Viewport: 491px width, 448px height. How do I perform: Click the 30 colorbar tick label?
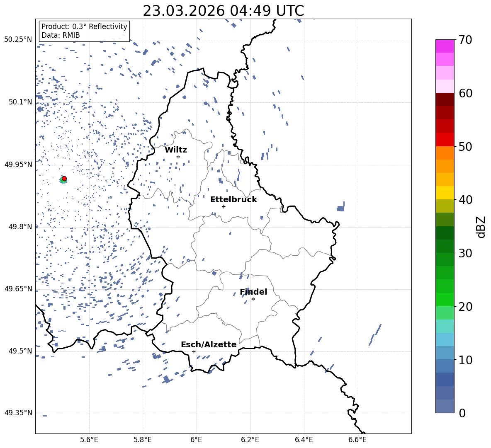[465, 253]
